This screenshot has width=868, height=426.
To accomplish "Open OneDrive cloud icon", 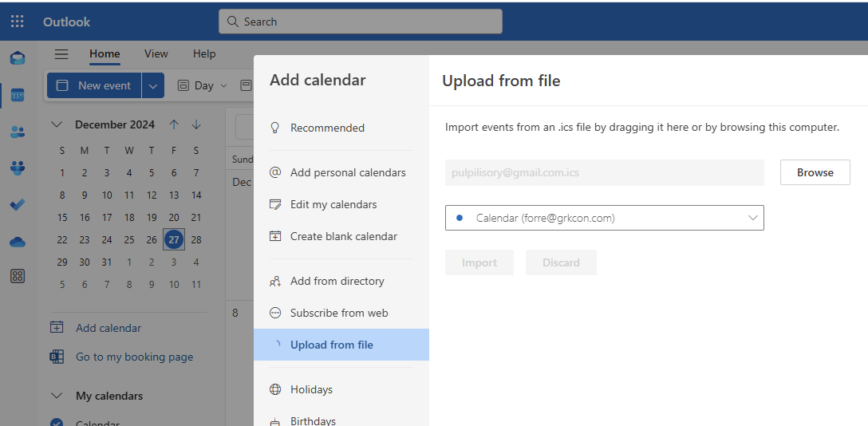I will coord(18,241).
